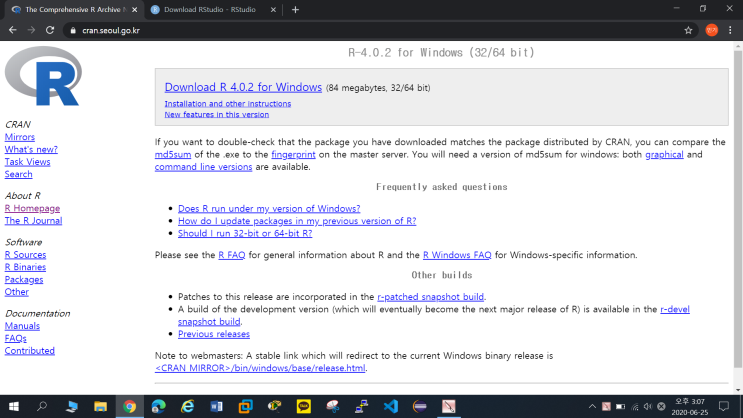Open File Explorer from taskbar

coord(100,406)
